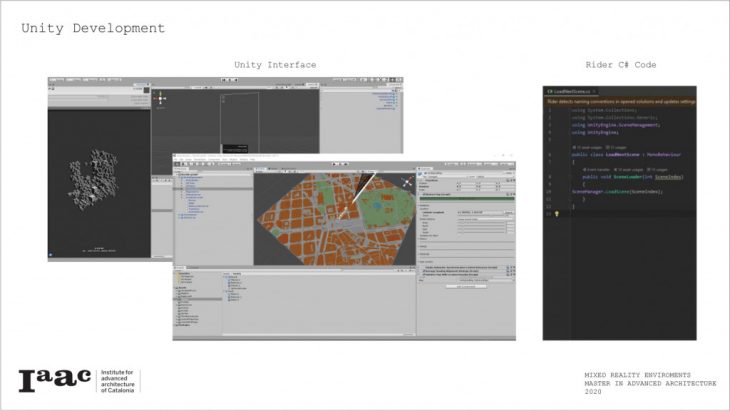Click the white 3D building cluster model

tap(93, 182)
